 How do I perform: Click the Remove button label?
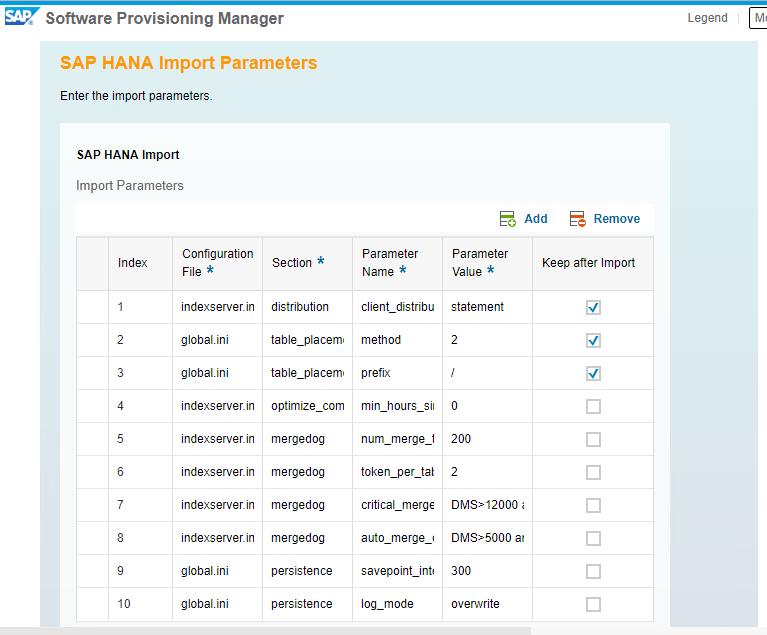click(x=616, y=219)
